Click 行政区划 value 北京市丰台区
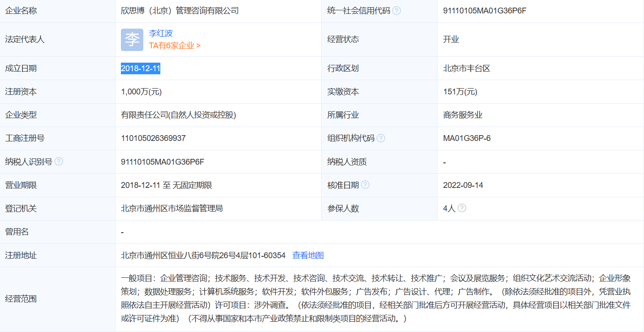This screenshot has width=644, height=332. (x=467, y=68)
